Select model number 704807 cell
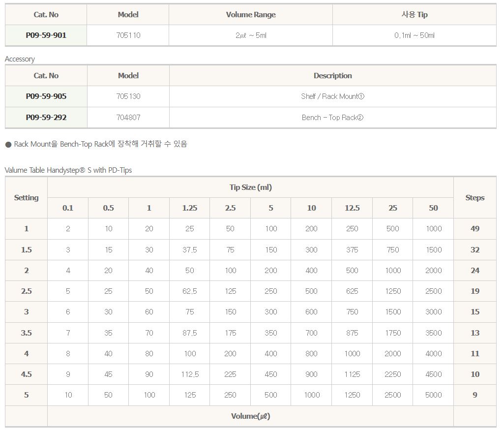 pos(128,118)
